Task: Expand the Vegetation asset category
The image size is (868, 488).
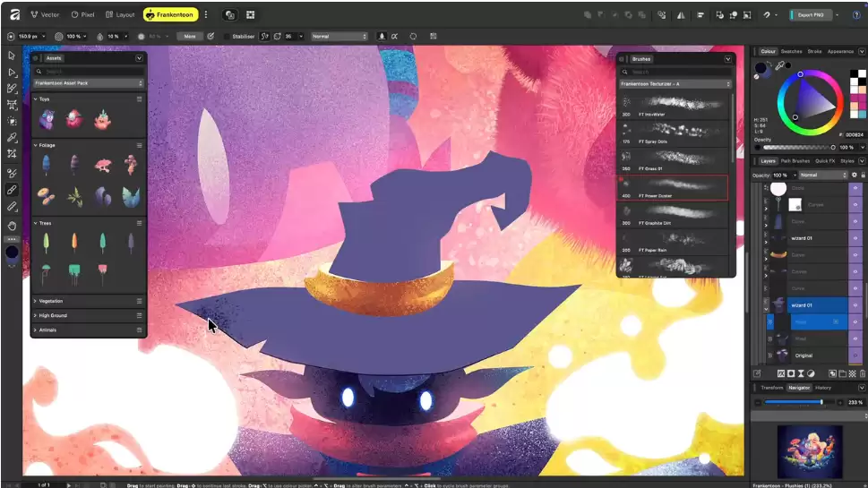Action: 51,301
